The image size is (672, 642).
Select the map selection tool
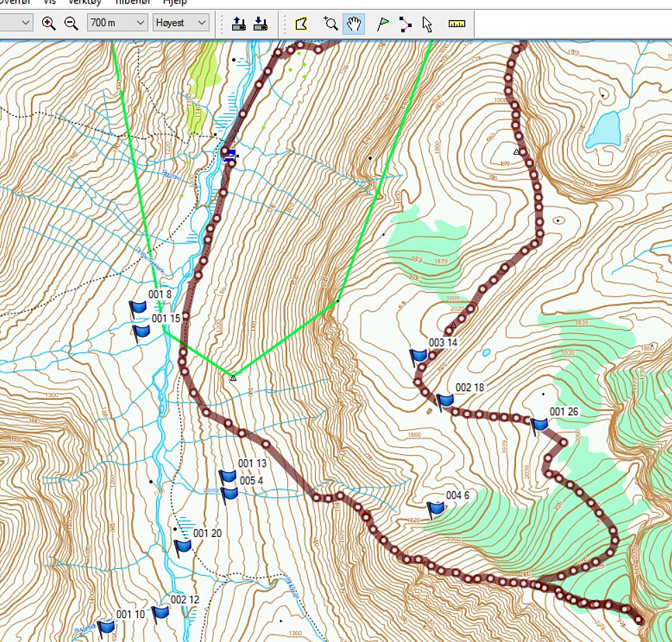pyautogui.click(x=300, y=24)
